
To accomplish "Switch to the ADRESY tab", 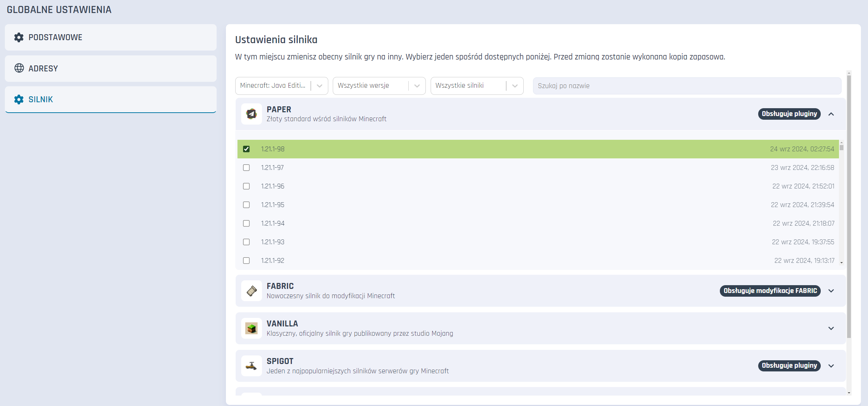I will [x=111, y=68].
